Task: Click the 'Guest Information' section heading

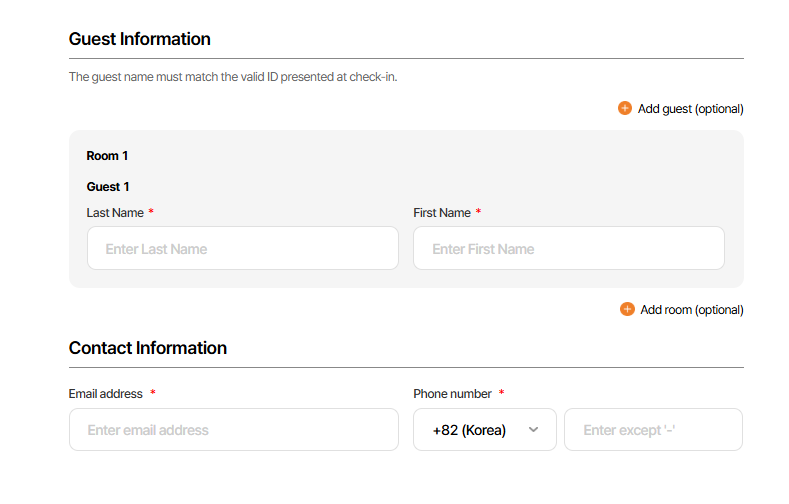Action: [x=139, y=39]
